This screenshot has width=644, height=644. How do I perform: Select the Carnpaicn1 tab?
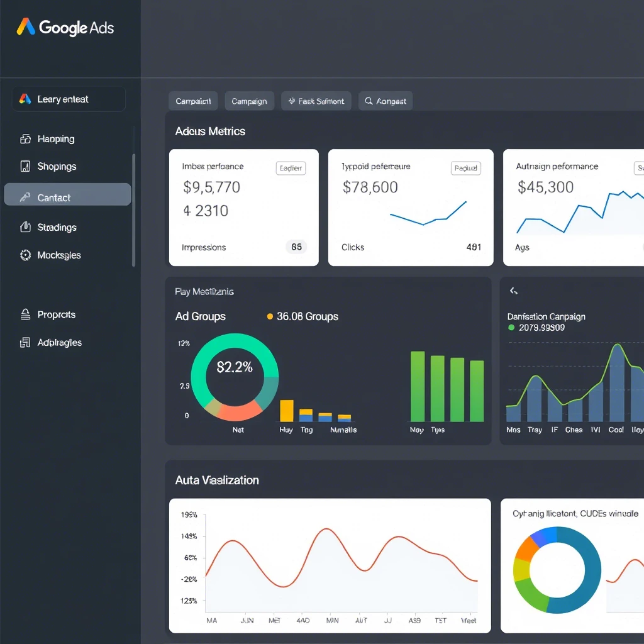click(x=193, y=101)
